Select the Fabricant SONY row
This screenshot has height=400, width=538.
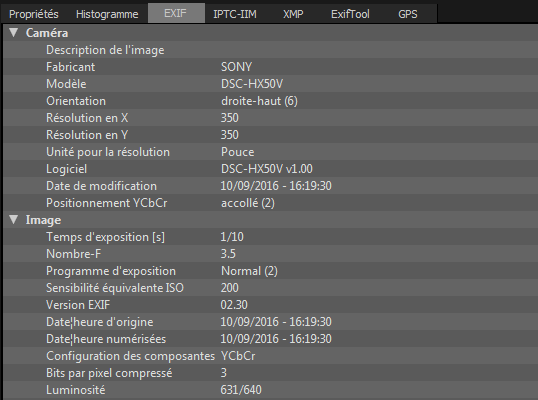coord(270,67)
